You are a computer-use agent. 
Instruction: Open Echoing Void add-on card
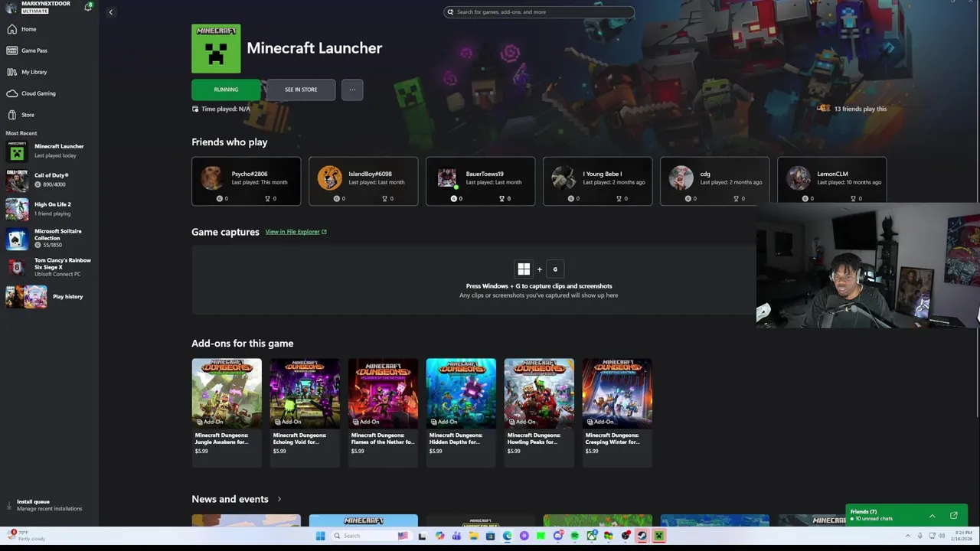tap(305, 412)
